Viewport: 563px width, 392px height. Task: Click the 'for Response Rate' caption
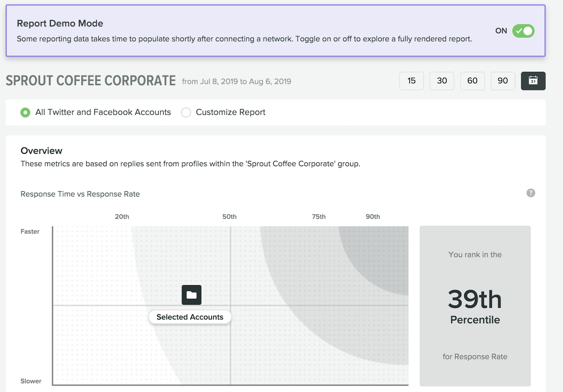[475, 357]
